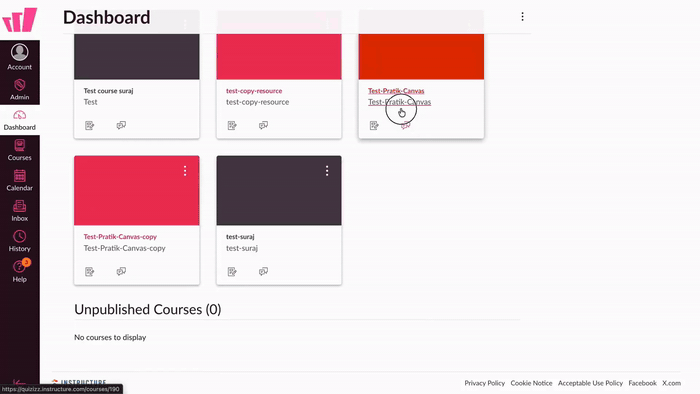Open the Help menu with badge

(20, 271)
